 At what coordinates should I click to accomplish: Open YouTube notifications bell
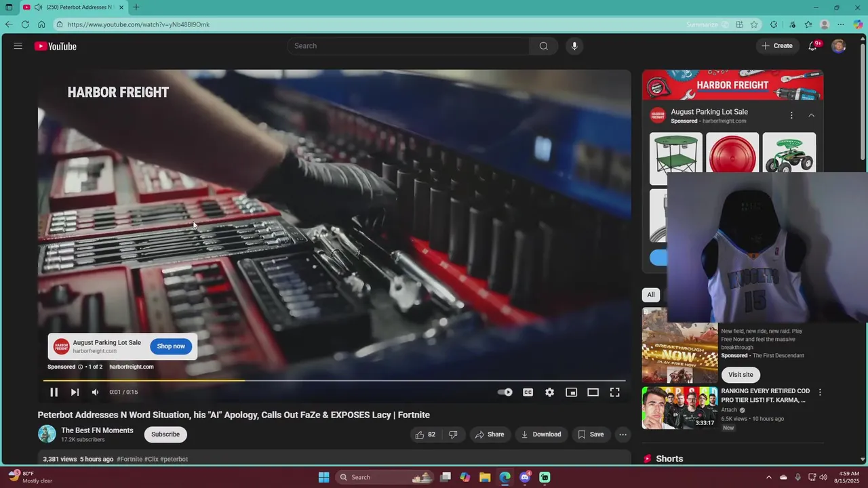pyautogui.click(x=813, y=46)
